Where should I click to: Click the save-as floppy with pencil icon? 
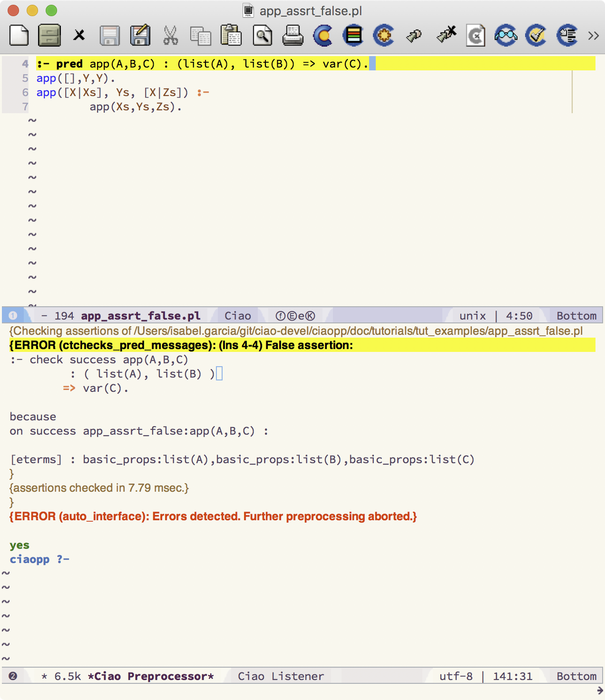click(x=140, y=36)
